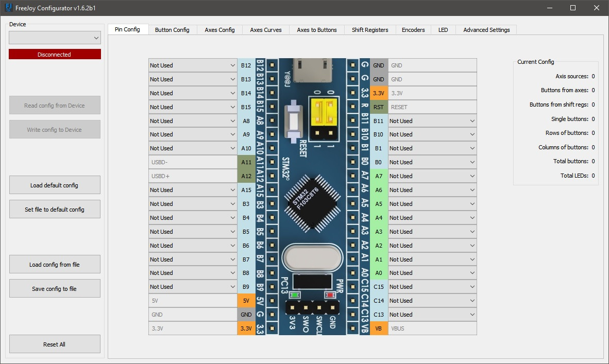The height and width of the screenshot is (364, 609).
Task: Click the green PC13 LED on board
Action: pyautogui.click(x=294, y=296)
